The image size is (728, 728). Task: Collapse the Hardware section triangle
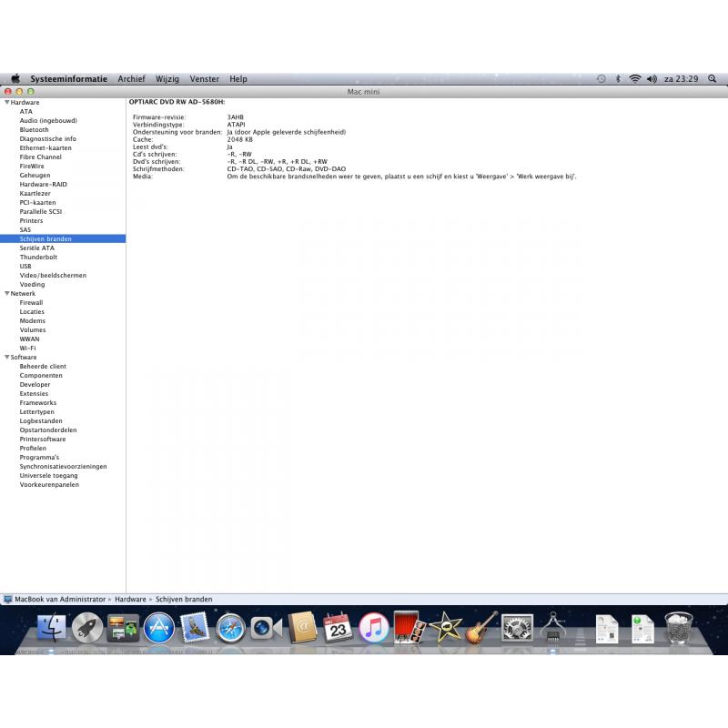[x=7, y=102]
